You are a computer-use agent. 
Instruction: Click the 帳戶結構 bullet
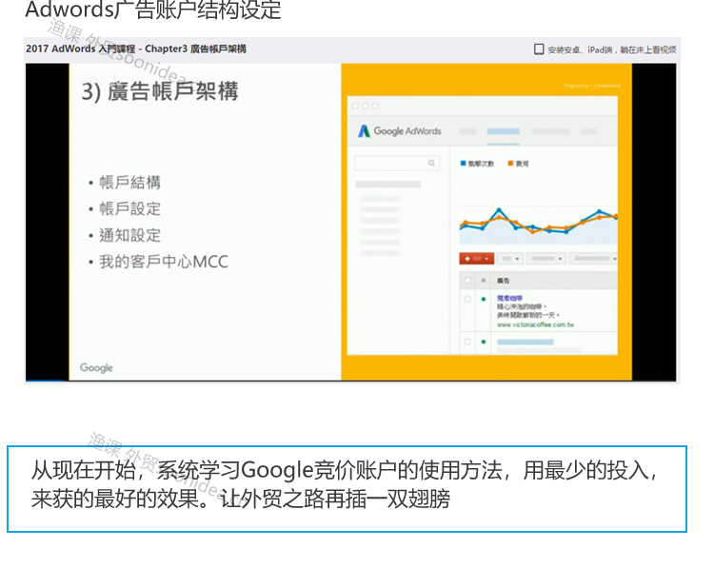[x=129, y=183]
